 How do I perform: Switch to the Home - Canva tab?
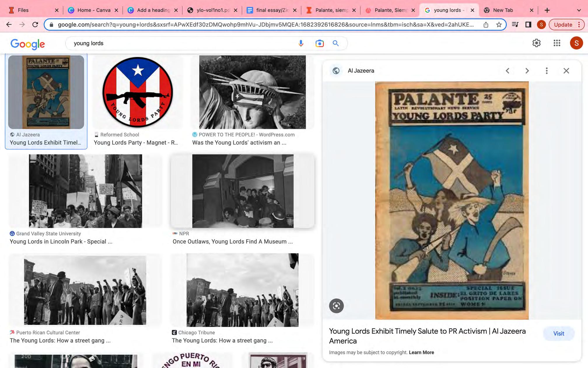93,10
